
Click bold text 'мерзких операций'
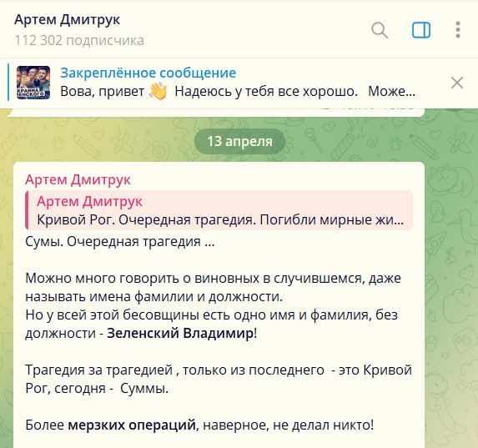click(132, 425)
